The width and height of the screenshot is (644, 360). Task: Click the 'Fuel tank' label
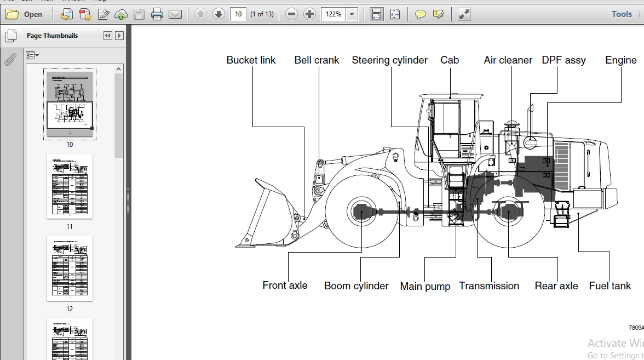(x=610, y=285)
